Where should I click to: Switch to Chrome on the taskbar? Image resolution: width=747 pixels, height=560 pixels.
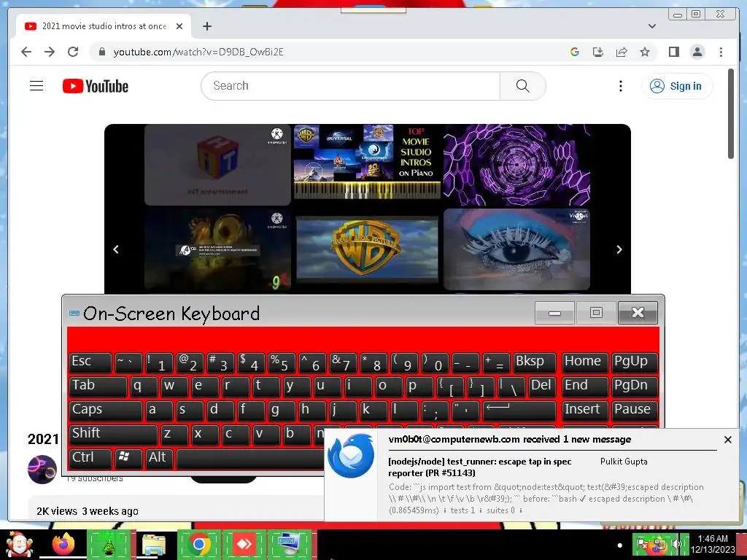tap(199, 544)
